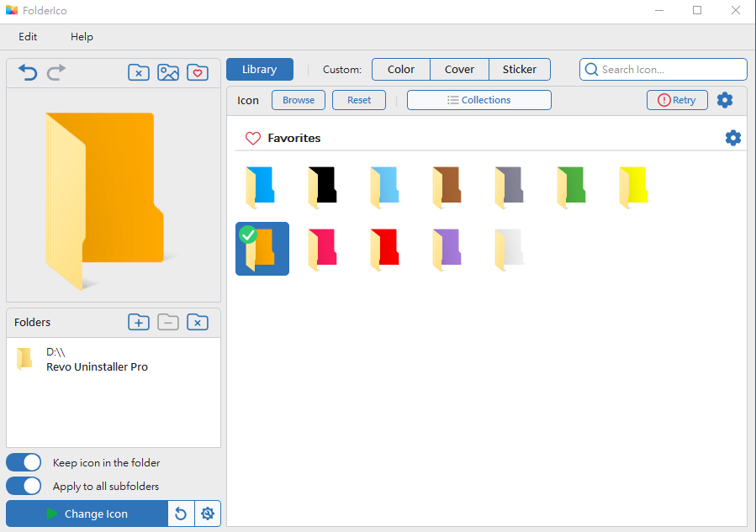Screen dimensions: 756x532
Task: Select the green folder icon
Action: click(x=571, y=187)
